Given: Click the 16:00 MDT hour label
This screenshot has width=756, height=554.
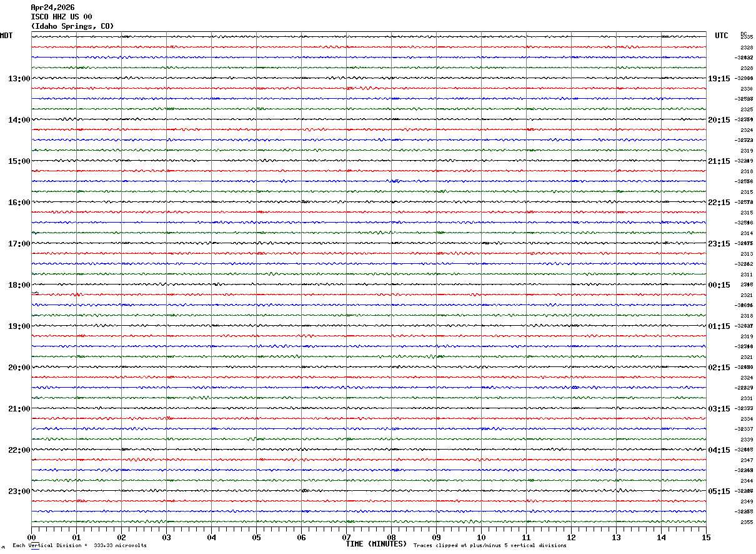Looking at the screenshot, I should pos(19,203).
